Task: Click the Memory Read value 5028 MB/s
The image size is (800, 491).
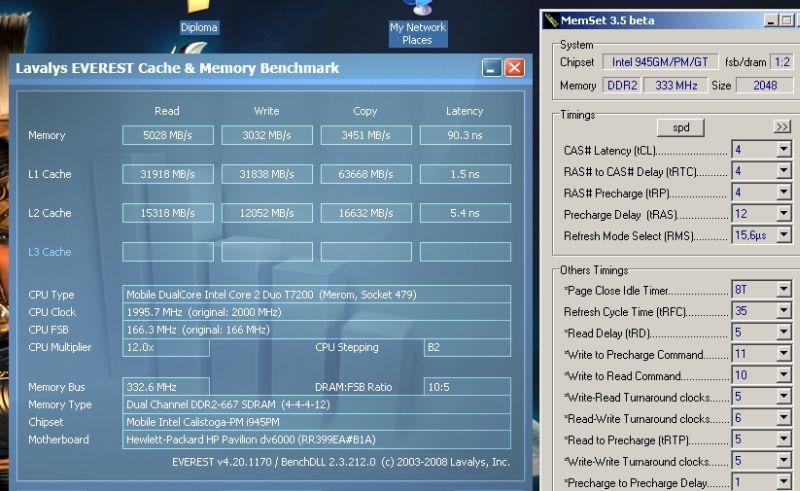Action: point(168,135)
